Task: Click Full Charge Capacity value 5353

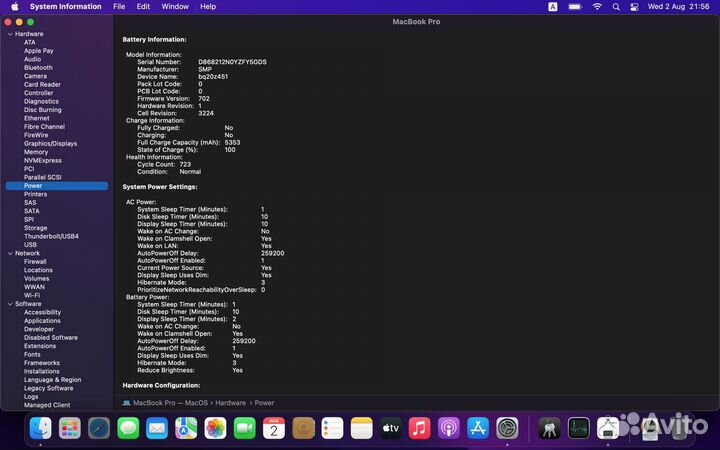Action: (x=232, y=142)
